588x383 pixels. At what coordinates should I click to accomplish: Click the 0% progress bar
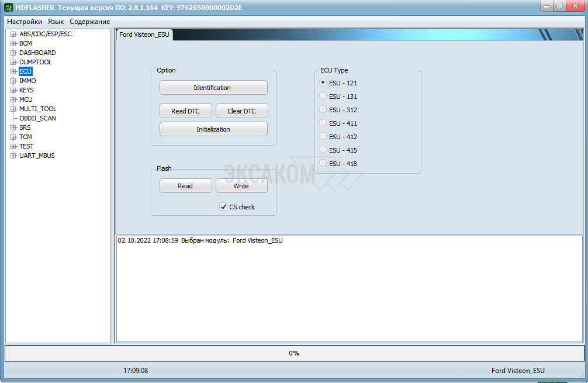[294, 353]
